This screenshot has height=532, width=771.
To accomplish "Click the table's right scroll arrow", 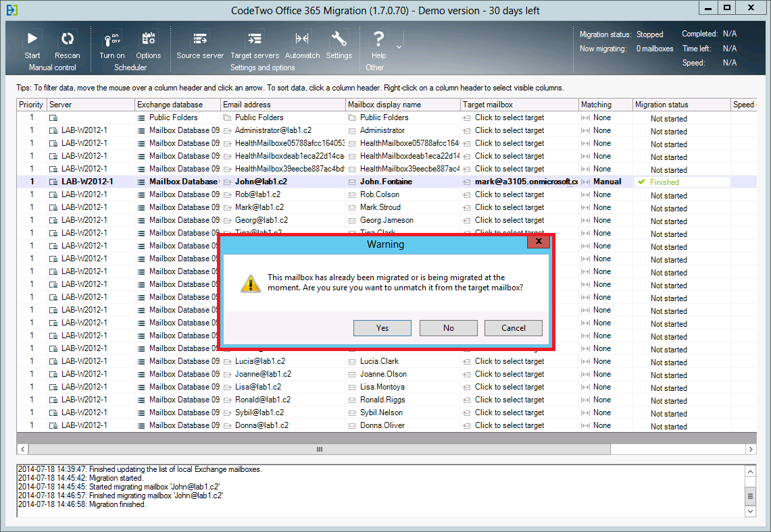I will 750,449.
